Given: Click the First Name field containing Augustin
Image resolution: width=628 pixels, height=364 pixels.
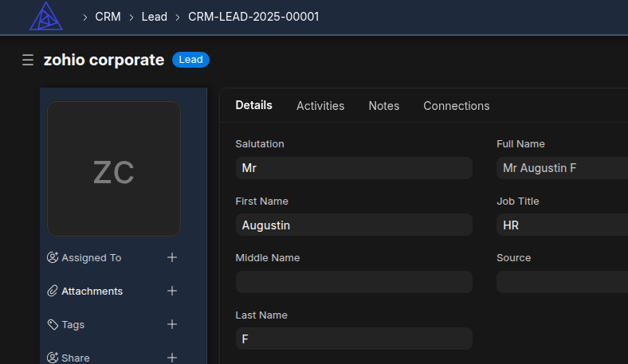Looking at the screenshot, I should (x=354, y=225).
